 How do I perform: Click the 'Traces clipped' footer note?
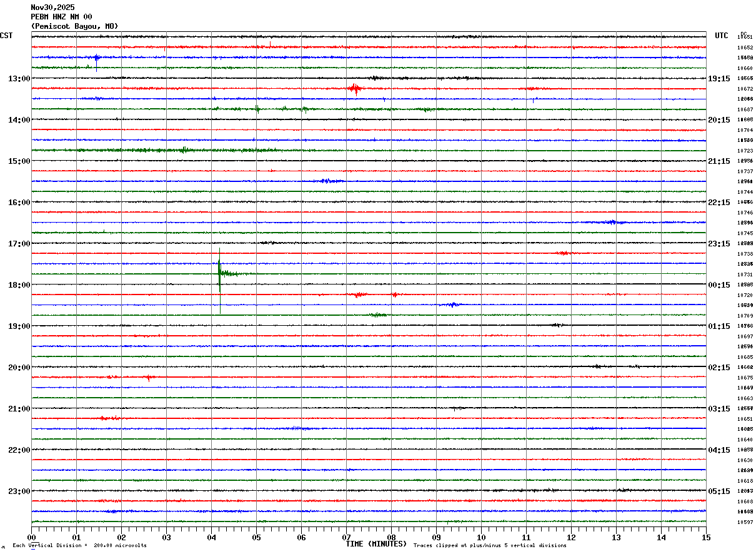[x=490, y=546]
